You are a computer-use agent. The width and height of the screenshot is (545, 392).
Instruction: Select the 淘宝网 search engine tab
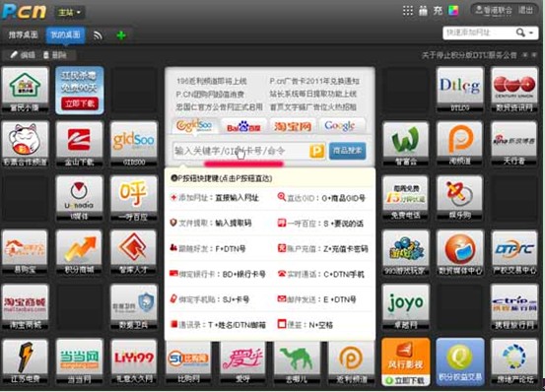[293, 126]
